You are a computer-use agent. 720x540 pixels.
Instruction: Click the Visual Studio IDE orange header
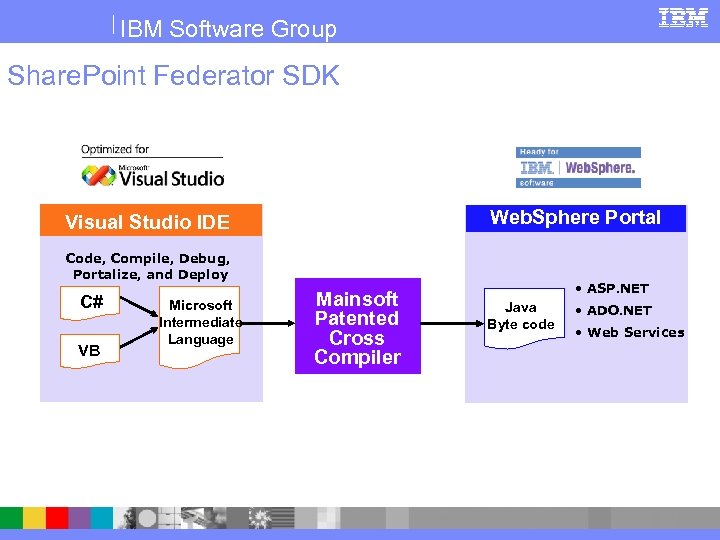tap(151, 220)
